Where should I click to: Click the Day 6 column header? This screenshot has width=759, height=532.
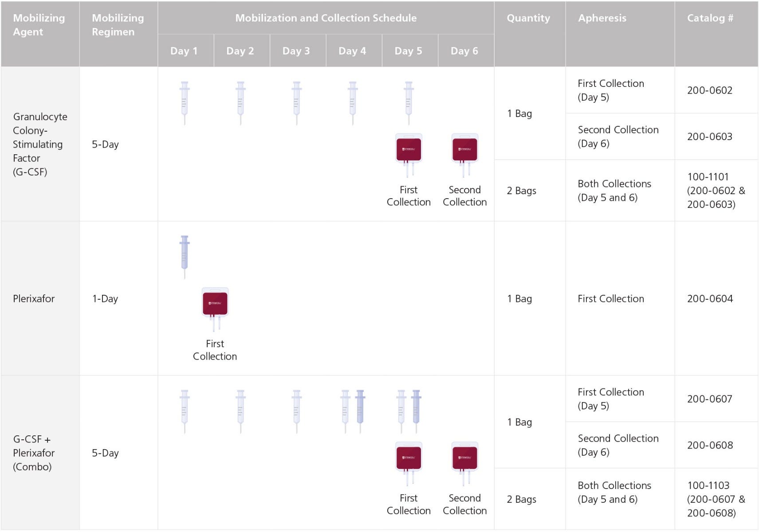pyautogui.click(x=464, y=51)
